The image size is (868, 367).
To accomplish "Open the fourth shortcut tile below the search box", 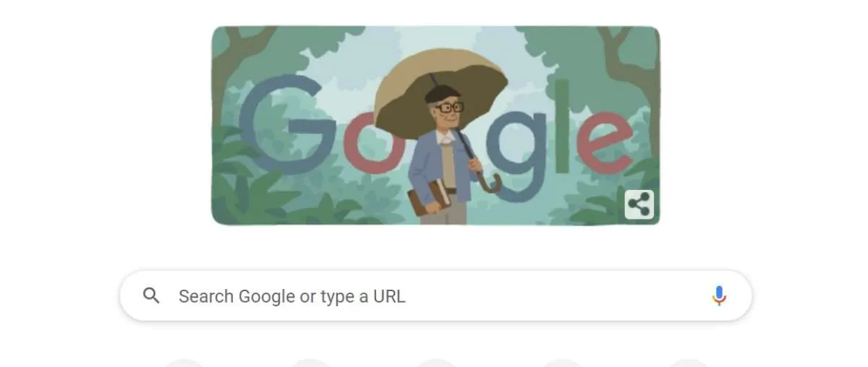I will (x=562, y=363).
